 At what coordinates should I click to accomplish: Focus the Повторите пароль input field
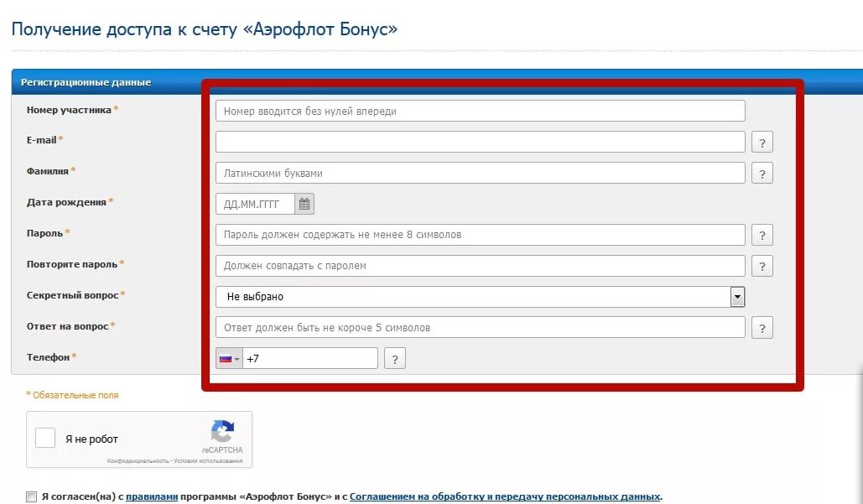[x=480, y=266]
